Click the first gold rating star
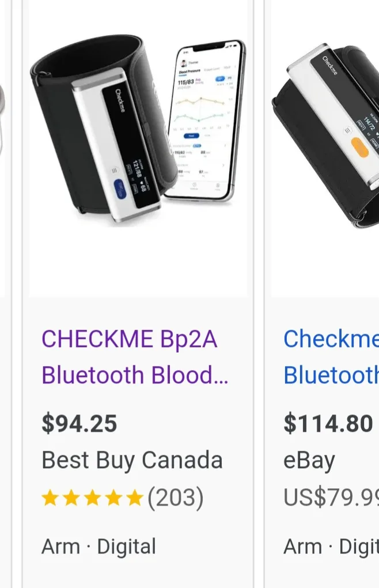The image size is (379, 588). (x=50, y=499)
